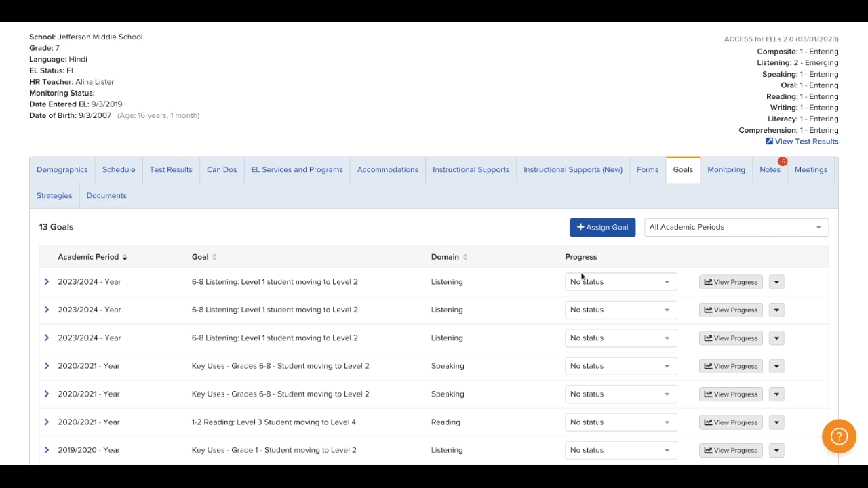View Progress for the Key Uses Grade 1 goal
868x488 pixels.
[x=731, y=450]
